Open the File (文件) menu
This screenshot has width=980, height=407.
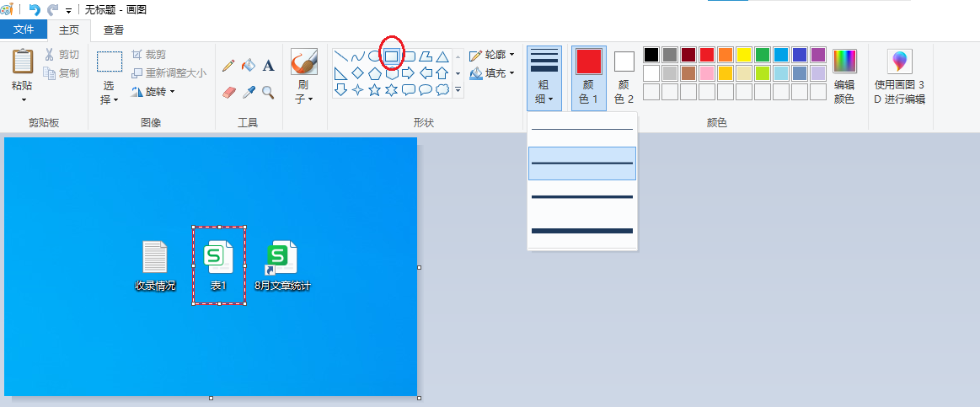pyautogui.click(x=24, y=29)
